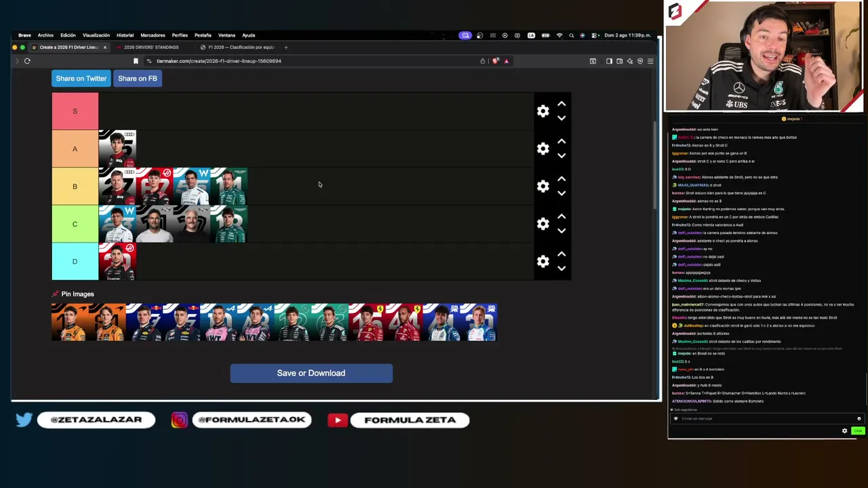This screenshot has height=488, width=868.
Task: Close the Create a 2026 F1 Driver Lineup tab
Action: click(105, 47)
